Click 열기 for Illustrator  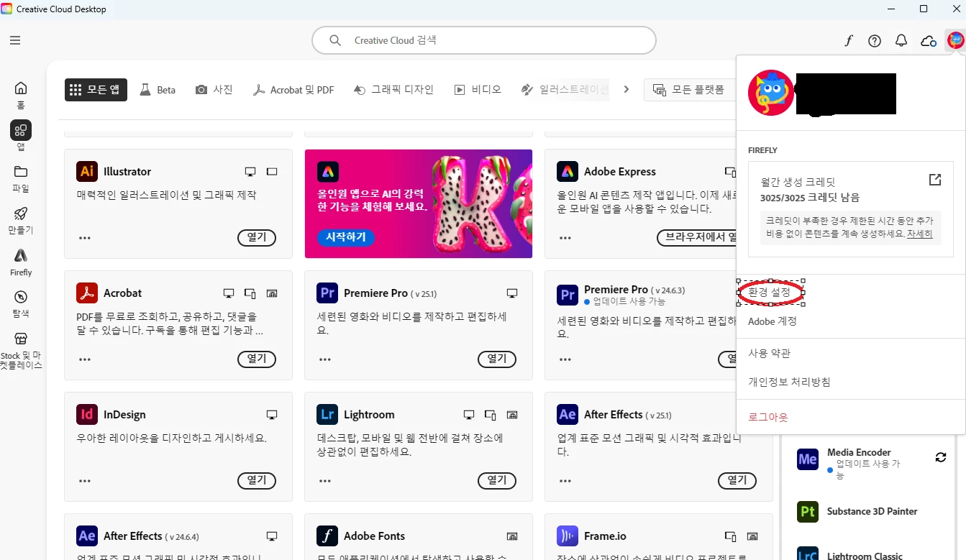coord(257,237)
